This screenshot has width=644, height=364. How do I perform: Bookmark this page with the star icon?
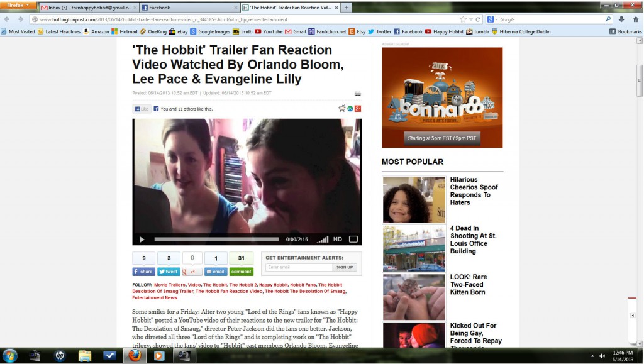tap(464, 19)
